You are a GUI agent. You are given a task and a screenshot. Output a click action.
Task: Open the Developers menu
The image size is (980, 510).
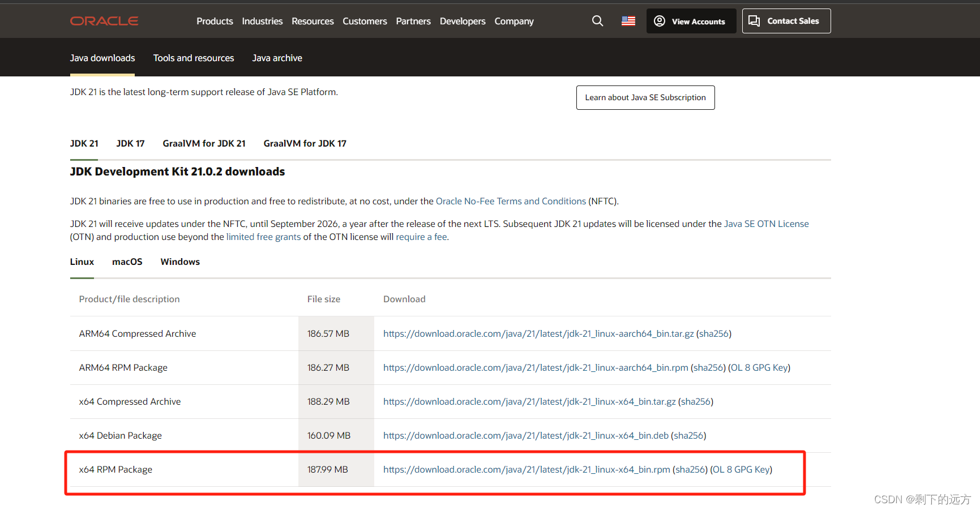point(463,21)
